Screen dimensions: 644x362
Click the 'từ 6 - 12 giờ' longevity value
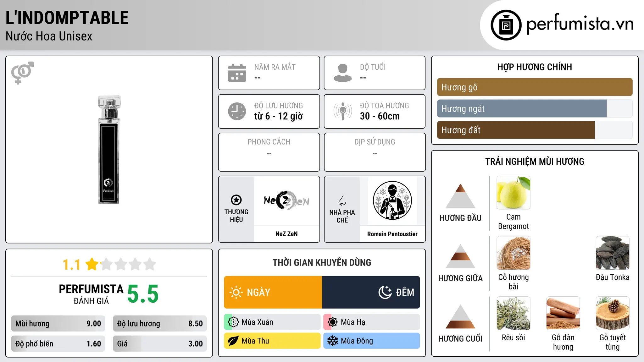tap(279, 116)
